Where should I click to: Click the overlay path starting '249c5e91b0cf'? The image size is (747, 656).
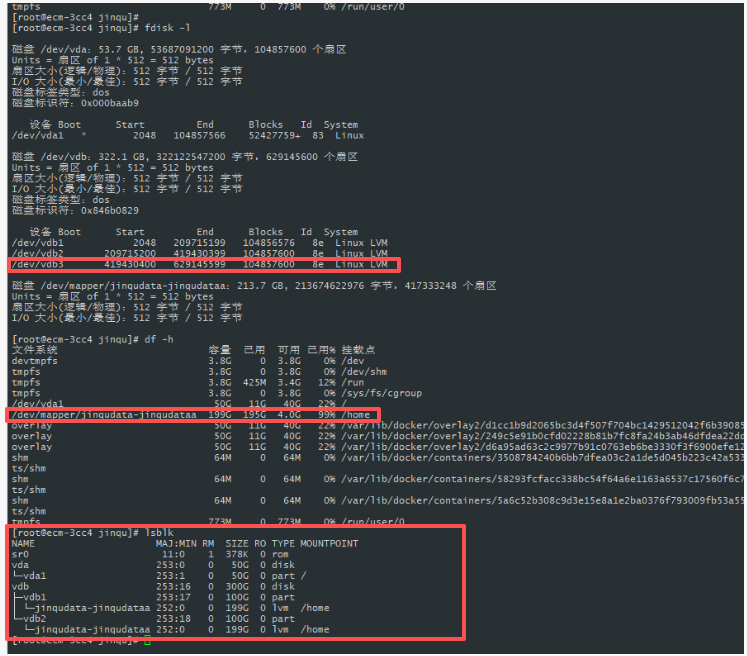point(543,436)
